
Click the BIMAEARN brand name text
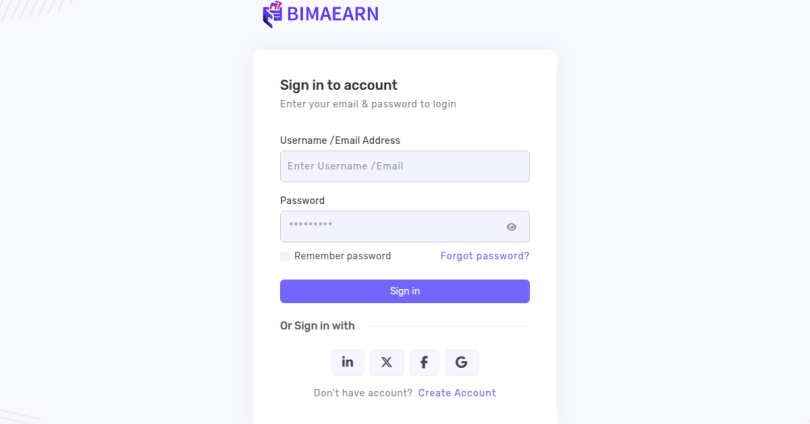pos(333,14)
